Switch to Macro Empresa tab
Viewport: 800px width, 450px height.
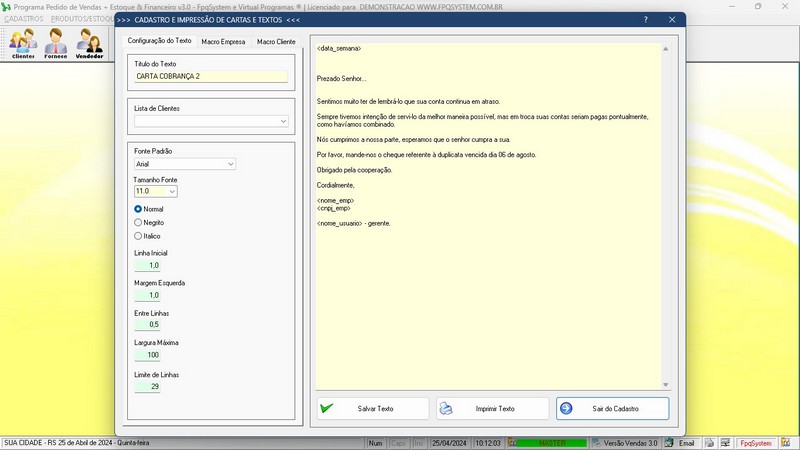(x=223, y=42)
